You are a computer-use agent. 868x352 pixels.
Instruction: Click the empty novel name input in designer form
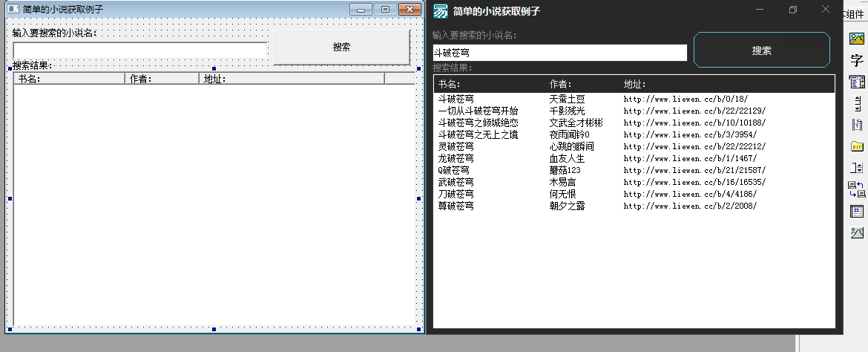140,50
